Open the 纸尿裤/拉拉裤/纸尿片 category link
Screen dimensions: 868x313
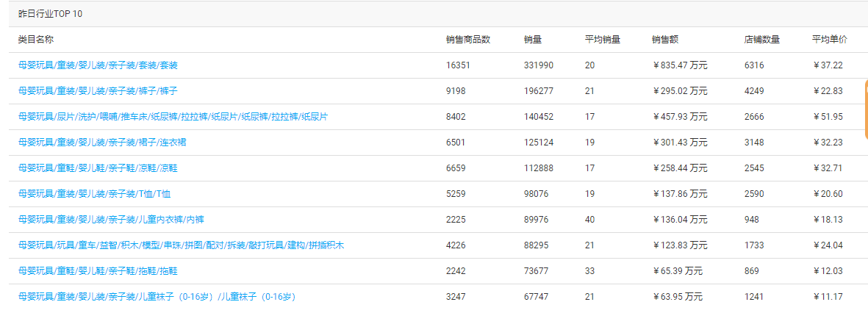173,117
